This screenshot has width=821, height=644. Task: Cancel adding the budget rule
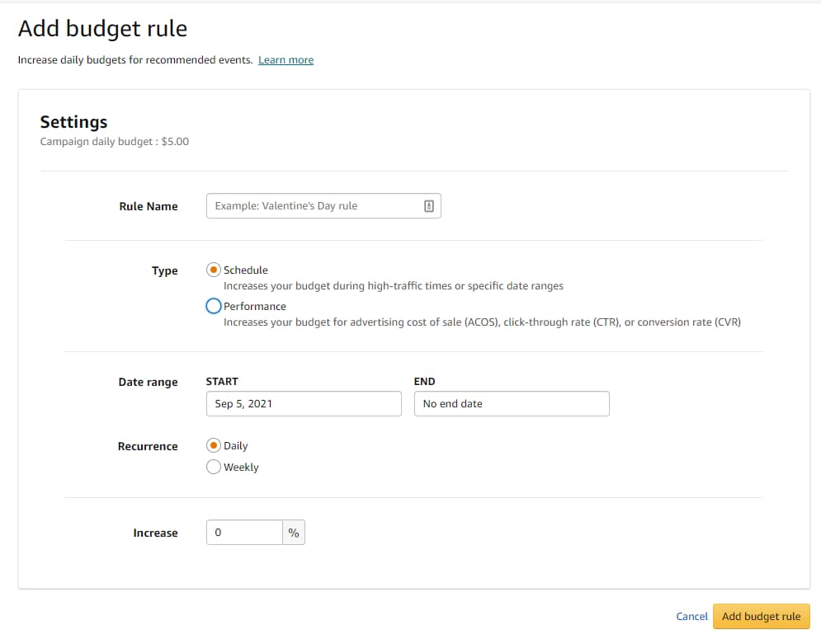pyautogui.click(x=691, y=617)
